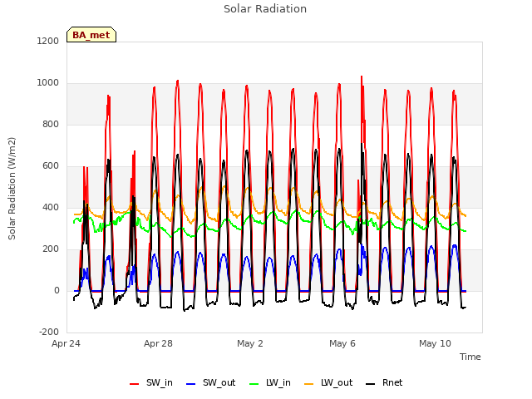
Task: Click the black Rnet legend swatch
Action: 371,384
